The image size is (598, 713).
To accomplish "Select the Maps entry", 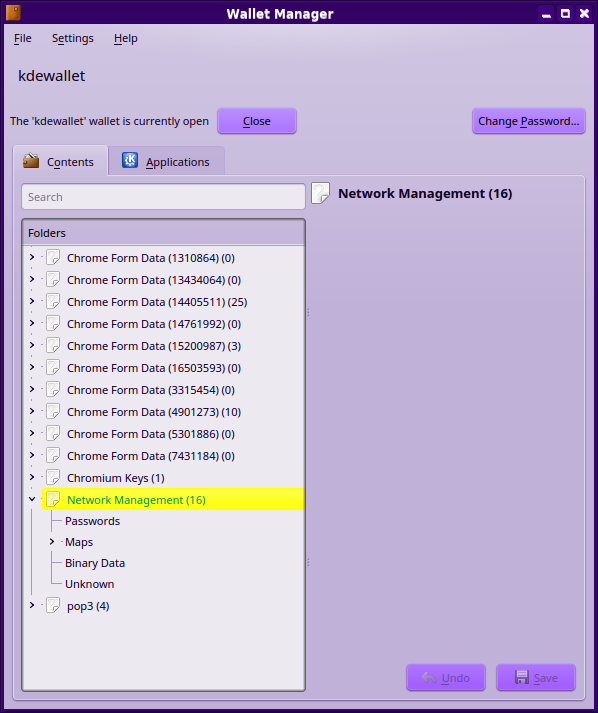I will point(79,542).
